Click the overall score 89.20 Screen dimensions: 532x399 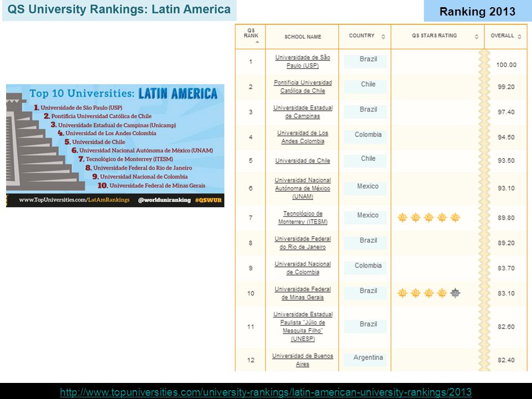coord(506,243)
